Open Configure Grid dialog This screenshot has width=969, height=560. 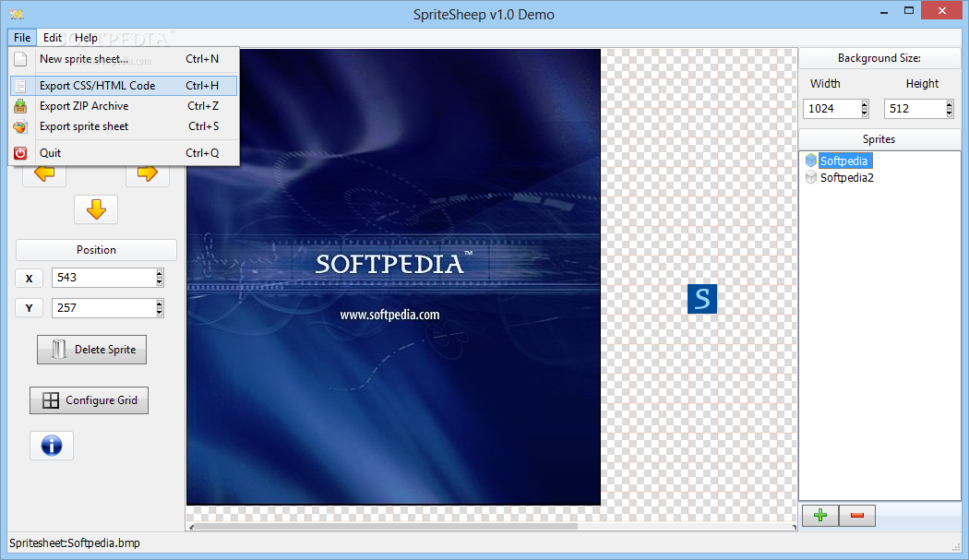tap(89, 400)
